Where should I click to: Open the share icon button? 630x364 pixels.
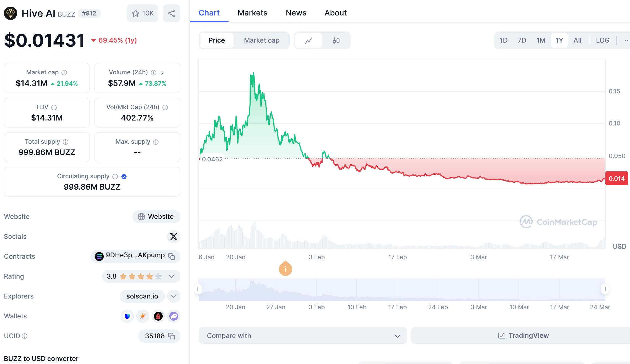pyautogui.click(x=172, y=13)
